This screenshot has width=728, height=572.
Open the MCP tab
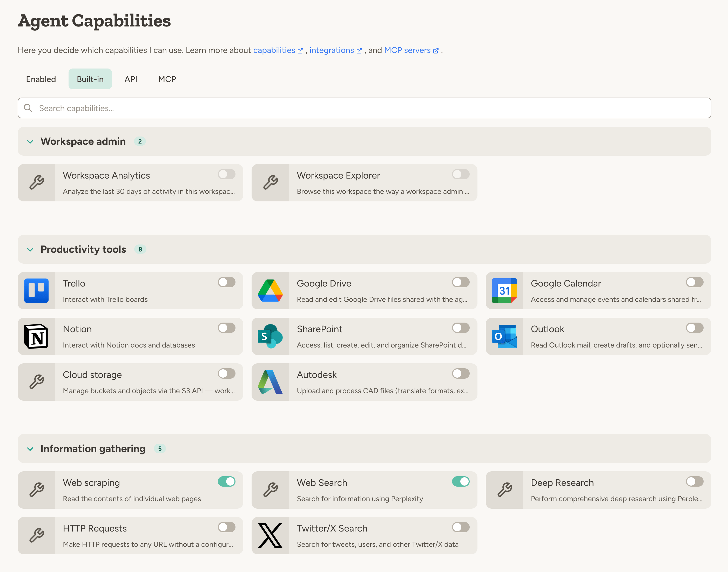167,79
